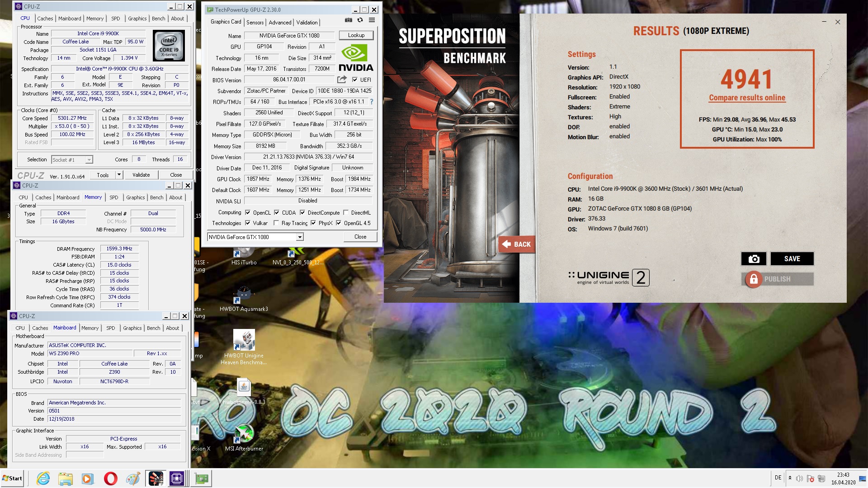This screenshot has height=488, width=868.
Task: Open HWBOT Unigine Heaven Benchmark shortcut
Action: point(244,347)
